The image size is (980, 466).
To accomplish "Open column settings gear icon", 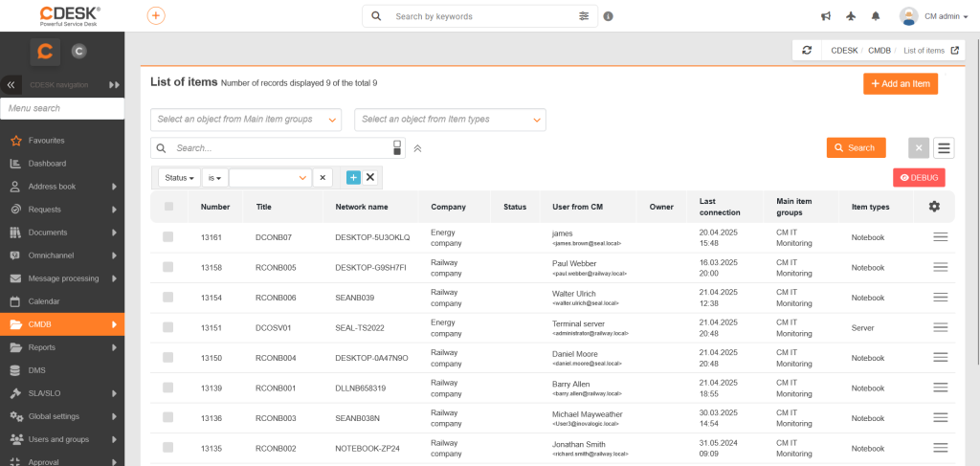I will pos(934,206).
